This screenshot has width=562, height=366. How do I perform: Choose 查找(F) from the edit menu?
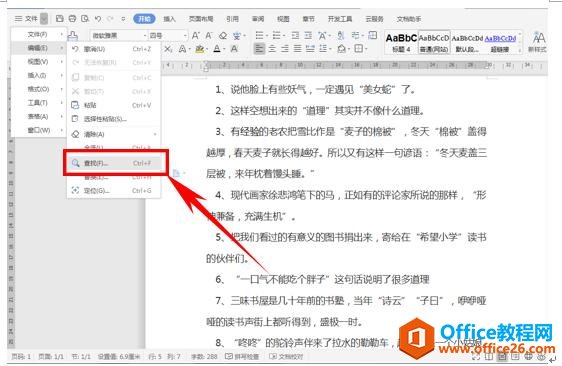pos(114,163)
